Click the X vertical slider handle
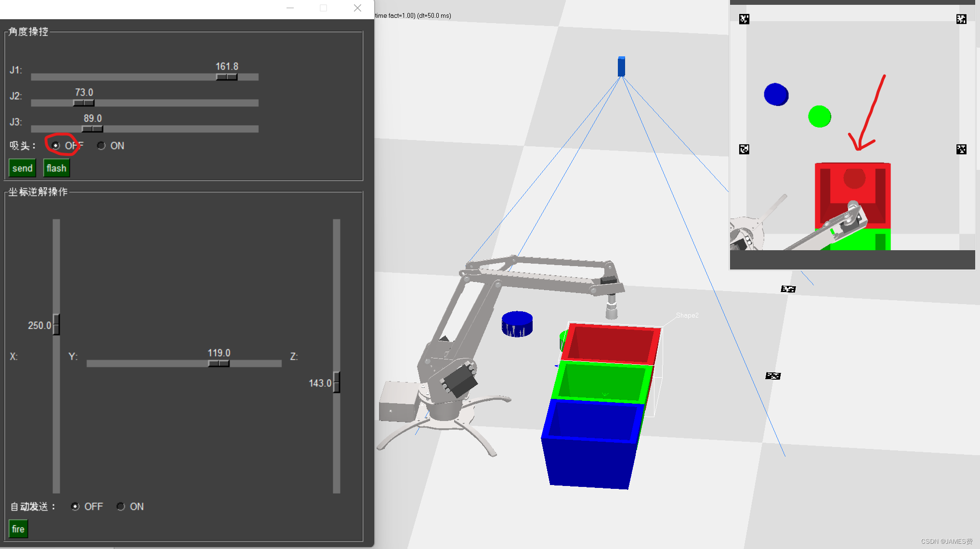Screen dimensions: 980x549 [56, 325]
